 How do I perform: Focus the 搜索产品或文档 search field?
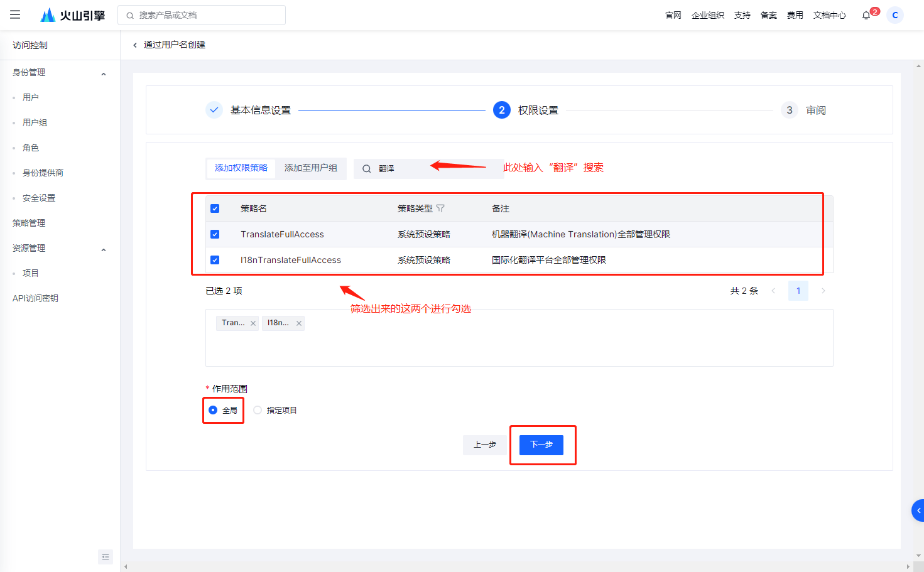pyautogui.click(x=202, y=15)
